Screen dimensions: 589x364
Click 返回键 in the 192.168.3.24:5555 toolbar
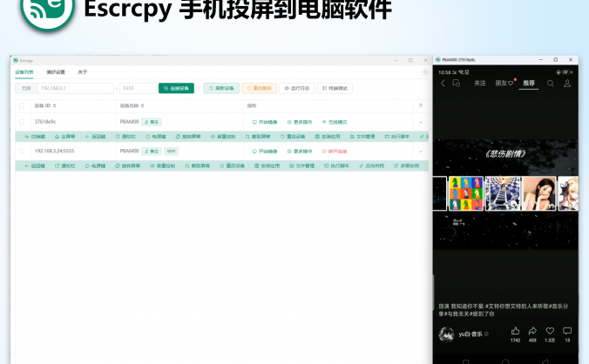pyautogui.click(x=35, y=165)
